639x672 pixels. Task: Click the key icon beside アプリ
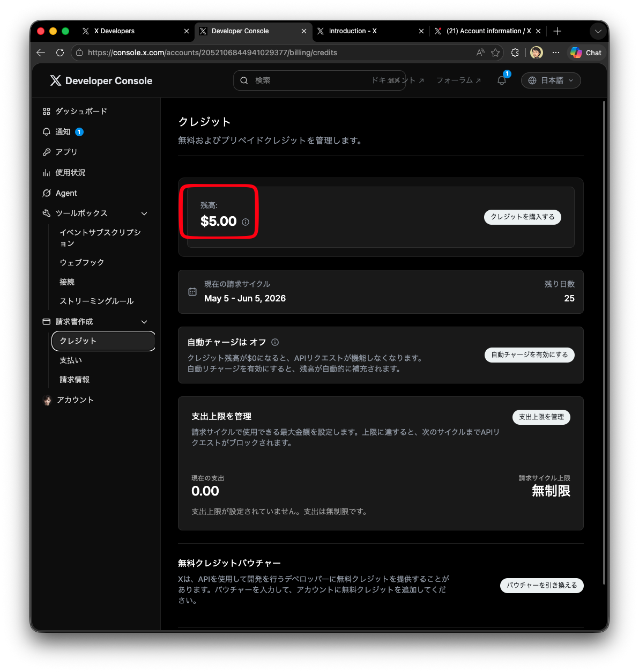[x=47, y=152]
